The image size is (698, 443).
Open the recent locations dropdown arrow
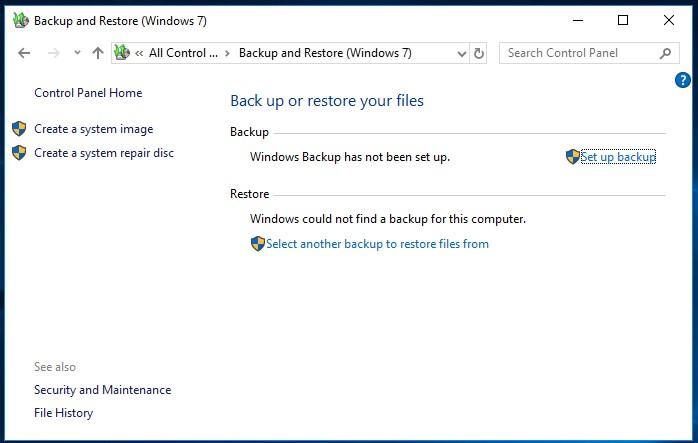[x=77, y=53]
